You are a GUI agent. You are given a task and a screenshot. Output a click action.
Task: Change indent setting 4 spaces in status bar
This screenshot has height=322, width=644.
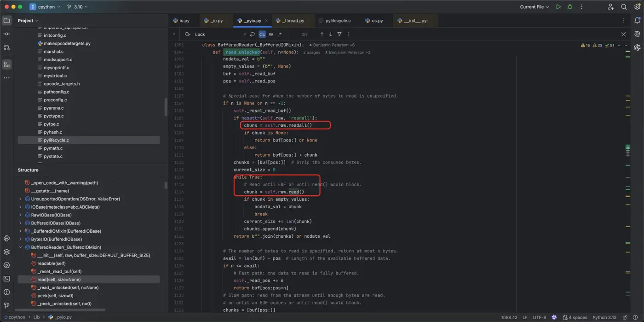tap(575, 317)
